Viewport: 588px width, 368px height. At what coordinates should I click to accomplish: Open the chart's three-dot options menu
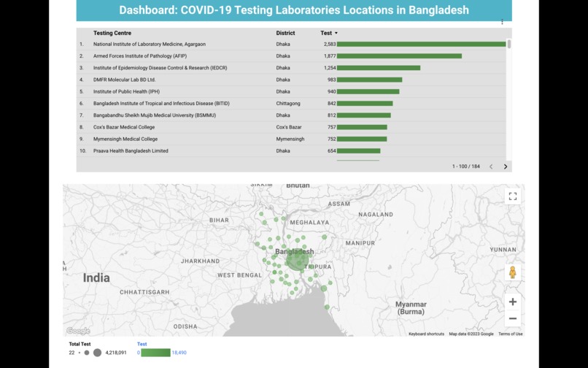tap(502, 22)
